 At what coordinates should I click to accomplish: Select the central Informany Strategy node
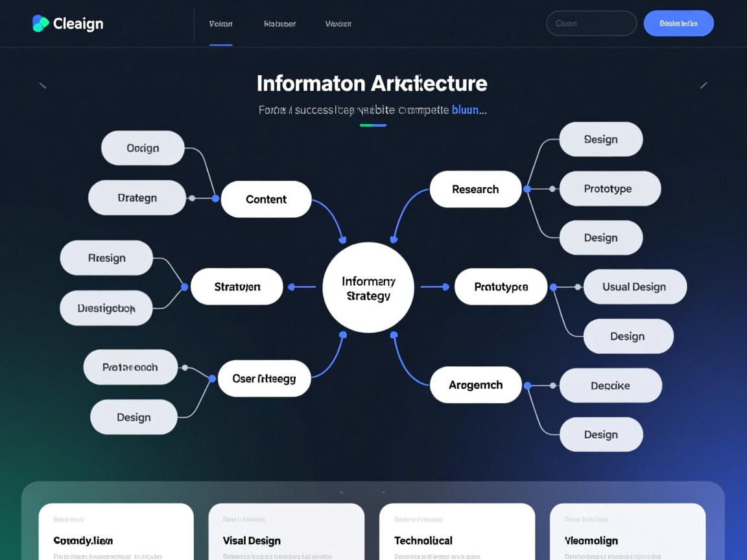coord(368,288)
